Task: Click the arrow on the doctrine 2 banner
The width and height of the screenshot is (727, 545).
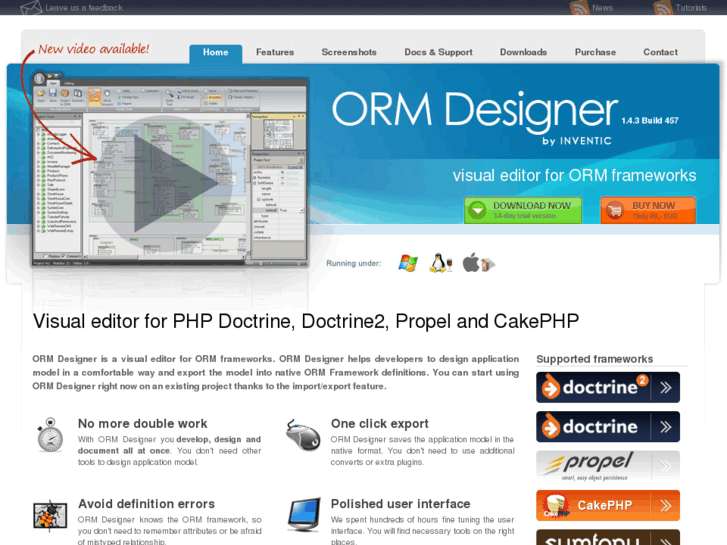Action: (666, 387)
